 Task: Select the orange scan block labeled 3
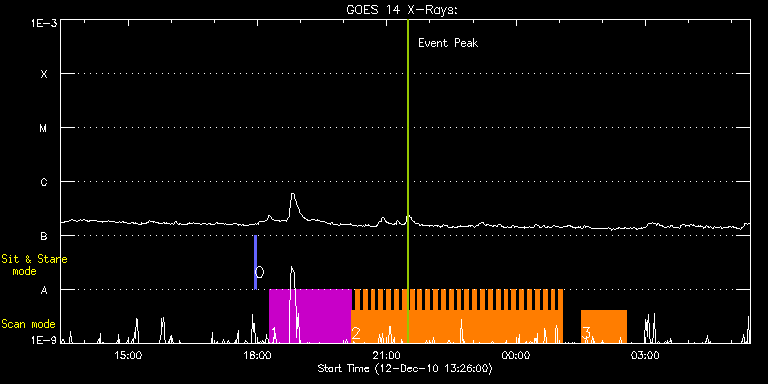pos(603,326)
